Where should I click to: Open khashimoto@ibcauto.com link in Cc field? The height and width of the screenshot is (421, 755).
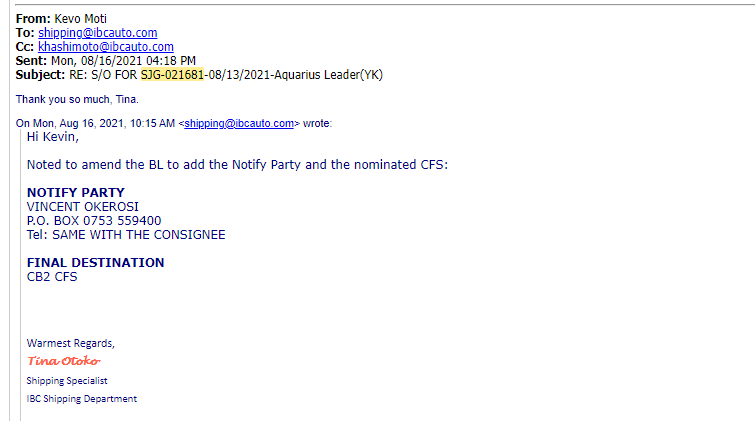[106, 47]
